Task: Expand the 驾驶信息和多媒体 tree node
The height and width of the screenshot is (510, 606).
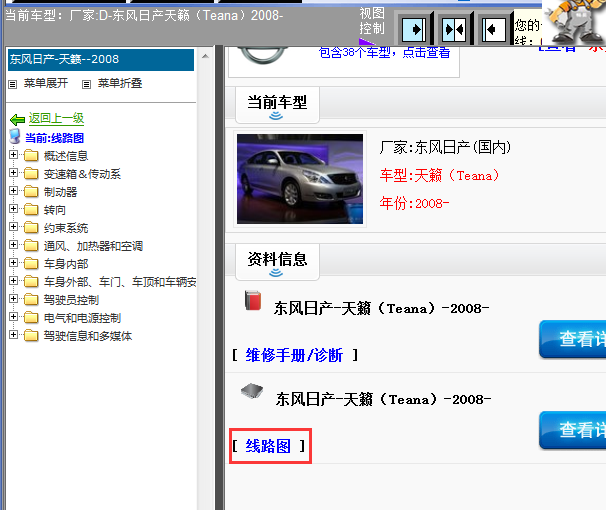Action: (x=14, y=335)
